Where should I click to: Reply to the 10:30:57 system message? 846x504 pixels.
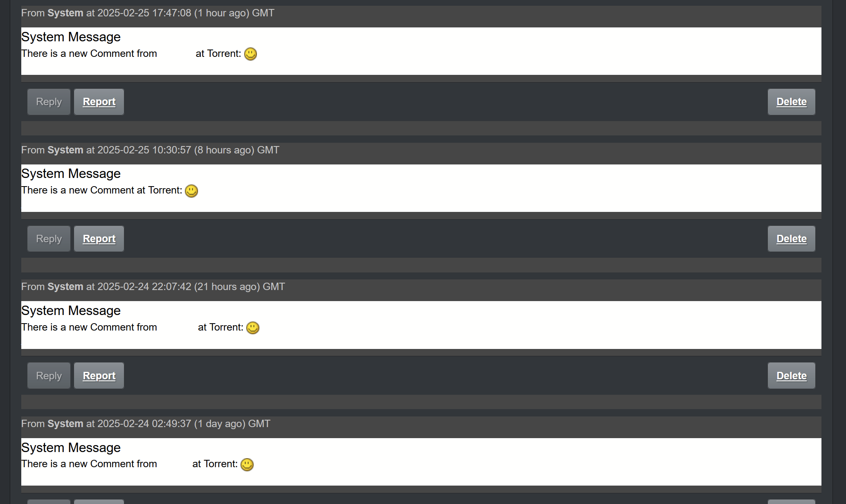click(49, 239)
